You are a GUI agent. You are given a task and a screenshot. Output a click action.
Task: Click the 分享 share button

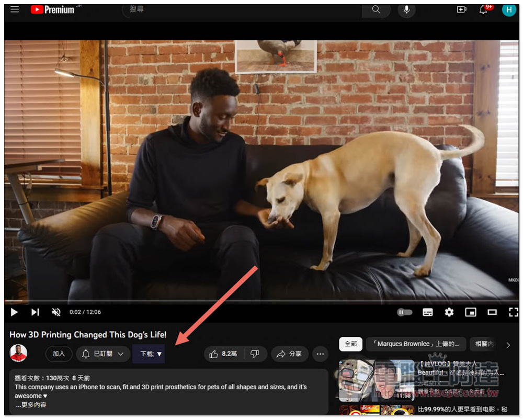[289, 354]
